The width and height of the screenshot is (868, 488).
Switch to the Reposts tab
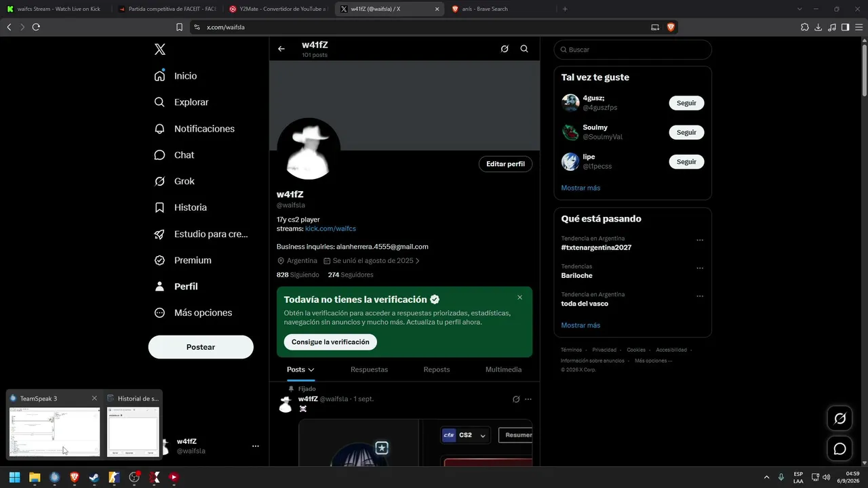437,369
